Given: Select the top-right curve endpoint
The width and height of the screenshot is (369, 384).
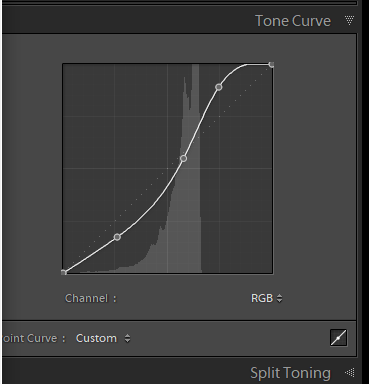Looking at the screenshot, I should coord(271,65).
